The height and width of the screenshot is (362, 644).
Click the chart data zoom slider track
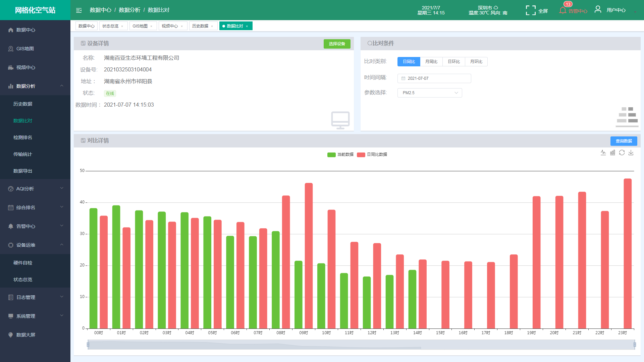(361, 345)
